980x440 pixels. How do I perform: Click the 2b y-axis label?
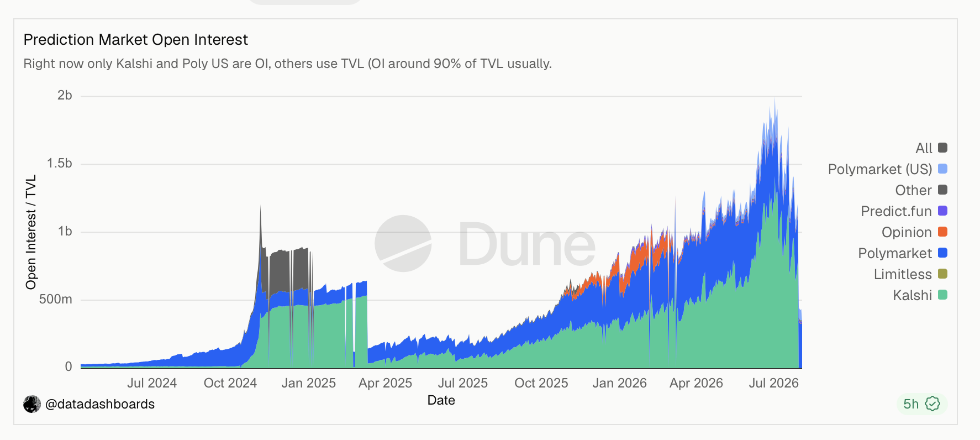tap(65, 96)
